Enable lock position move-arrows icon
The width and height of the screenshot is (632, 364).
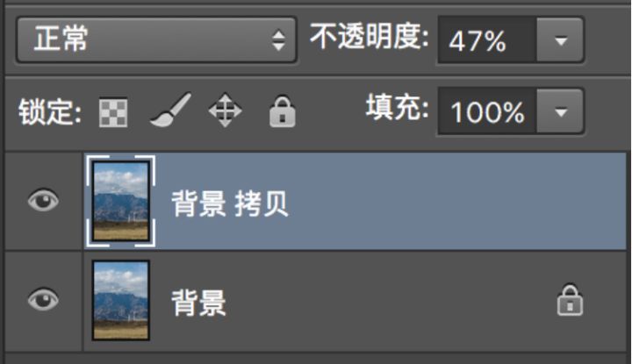[226, 111]
